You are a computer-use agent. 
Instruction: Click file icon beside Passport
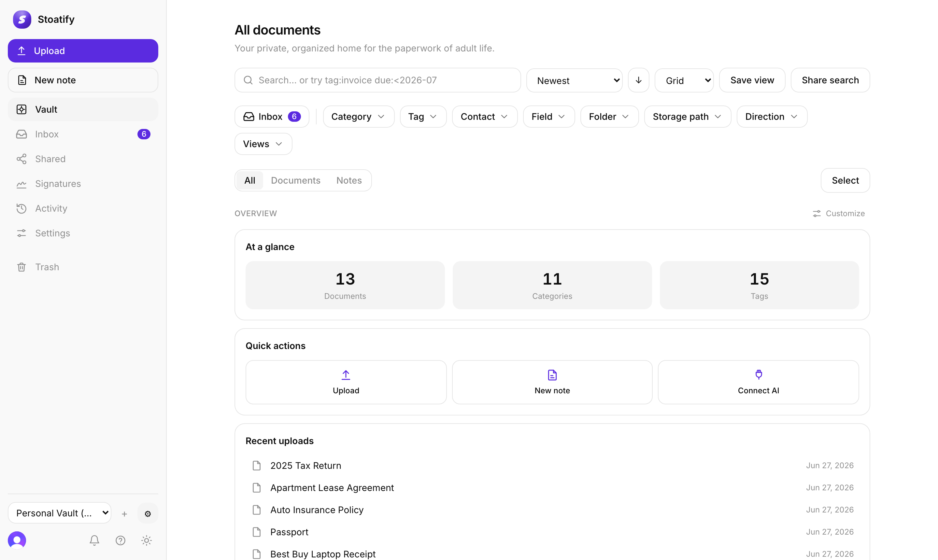(257, 532)
